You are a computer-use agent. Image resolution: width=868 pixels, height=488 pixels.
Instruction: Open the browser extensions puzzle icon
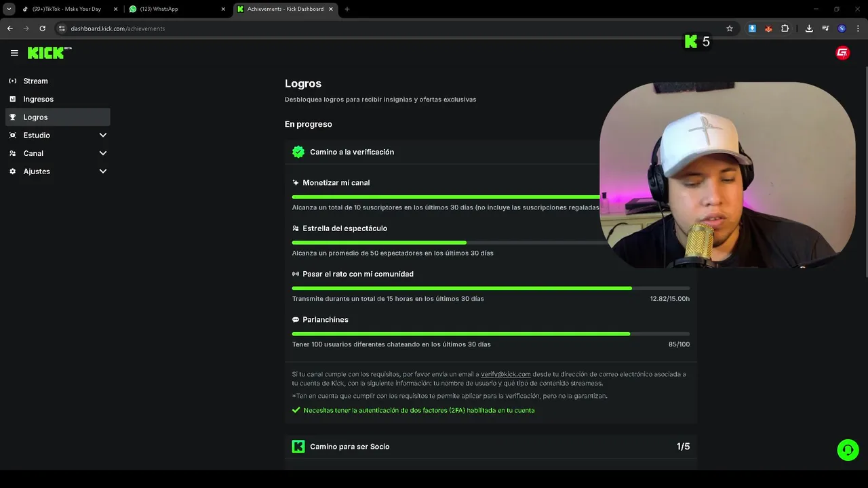click(785, 28)
